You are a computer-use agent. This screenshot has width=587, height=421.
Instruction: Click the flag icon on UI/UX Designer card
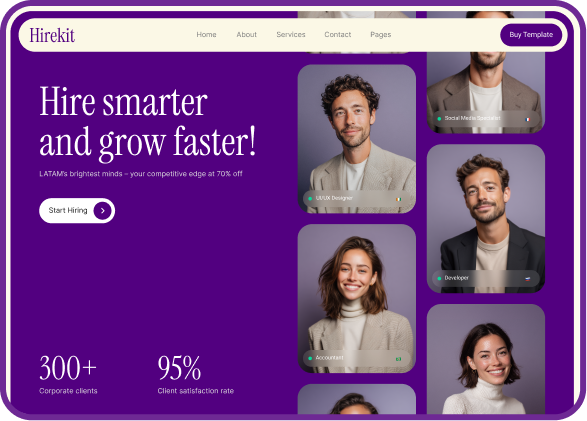(398, 199)
